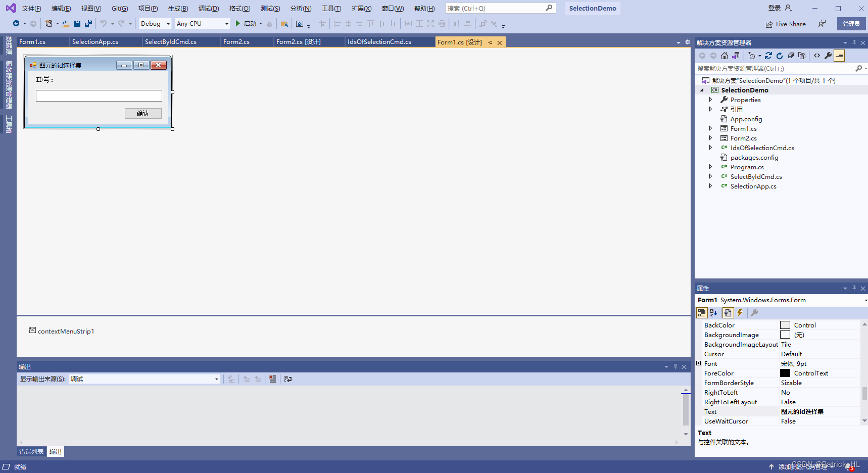Open the Git(G) menu
Image resolution: width=868 pixels, height=473 pixels.
(x=120, y=9)
